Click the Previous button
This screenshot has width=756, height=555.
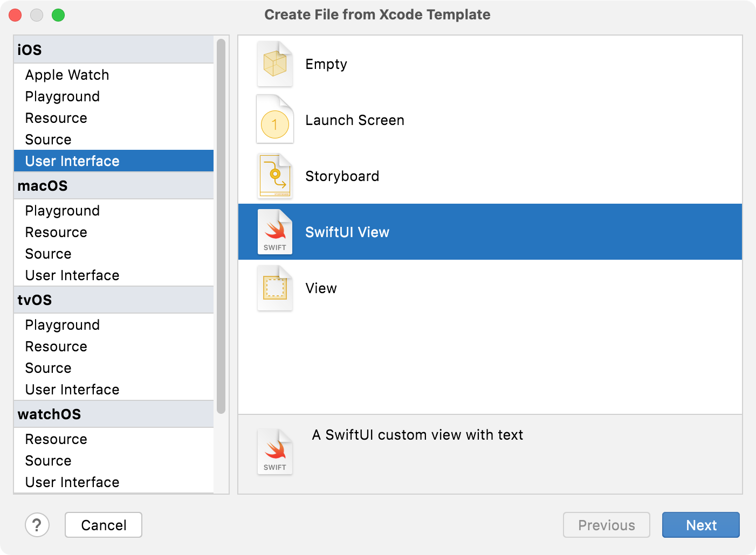tap(606, 525)
